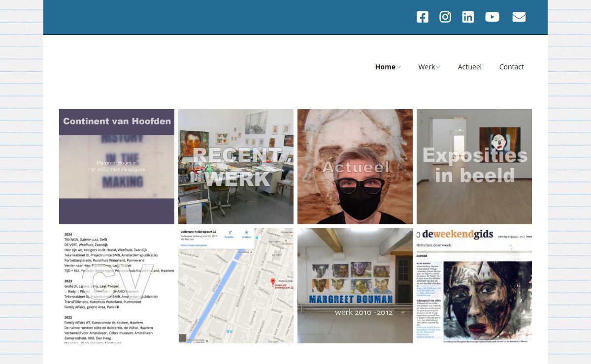
Task: Open the Gedempte Voldersgracht map tile
Action: (236, 286)
